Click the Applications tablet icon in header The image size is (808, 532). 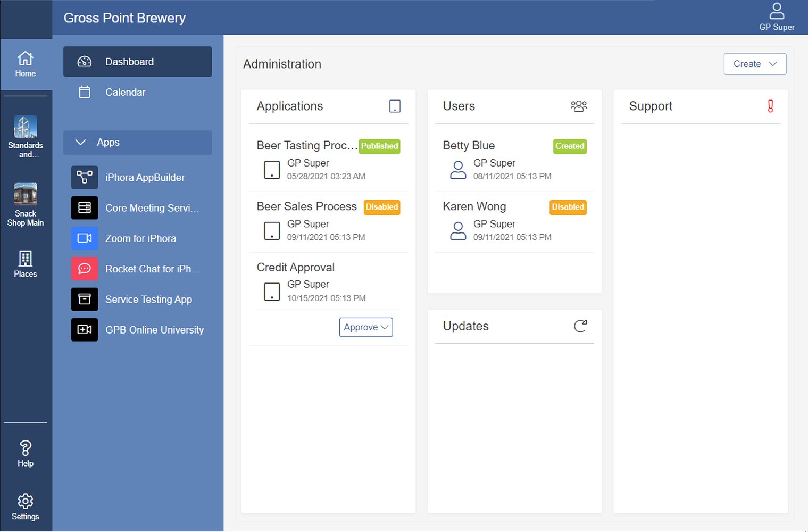pyautogui.click(x=395, y=106)
